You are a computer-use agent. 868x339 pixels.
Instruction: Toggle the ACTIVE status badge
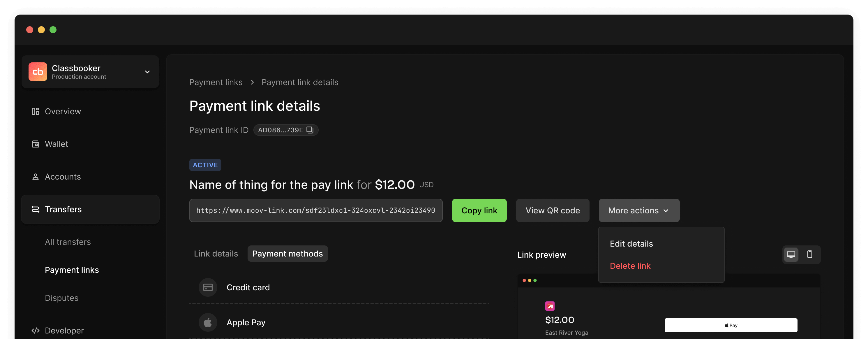pos(205,164)
